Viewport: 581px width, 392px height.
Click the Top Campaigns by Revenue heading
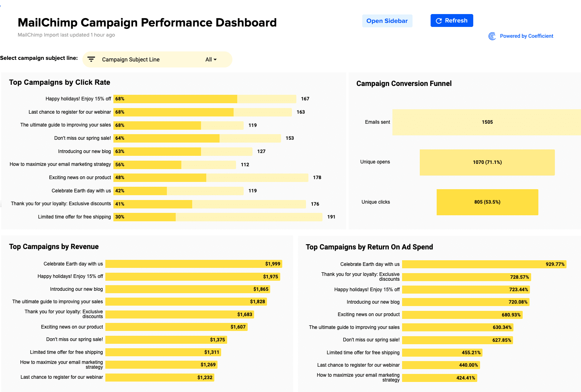(54, 247)
